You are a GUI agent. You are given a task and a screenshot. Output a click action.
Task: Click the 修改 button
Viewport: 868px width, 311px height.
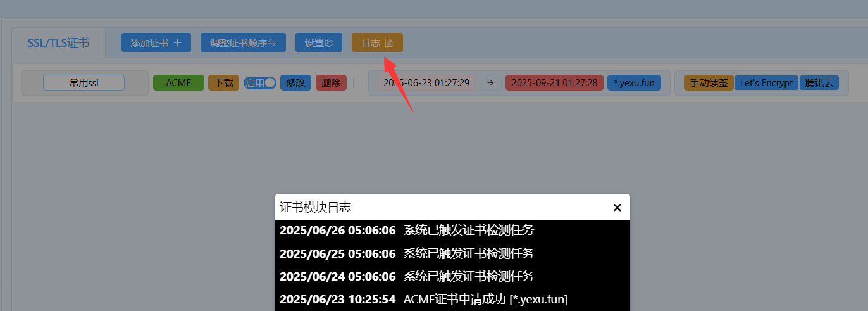[295, 83]
